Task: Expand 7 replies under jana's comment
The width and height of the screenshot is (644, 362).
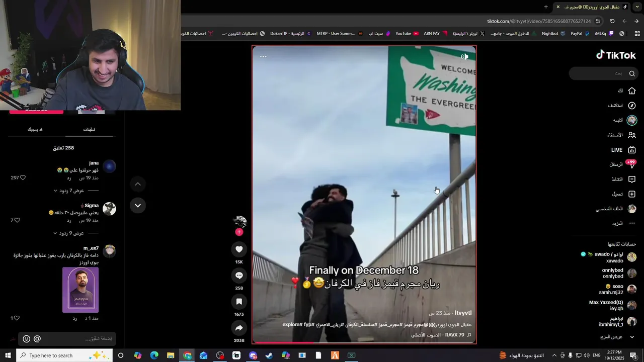Action: [x=68, y=191]
